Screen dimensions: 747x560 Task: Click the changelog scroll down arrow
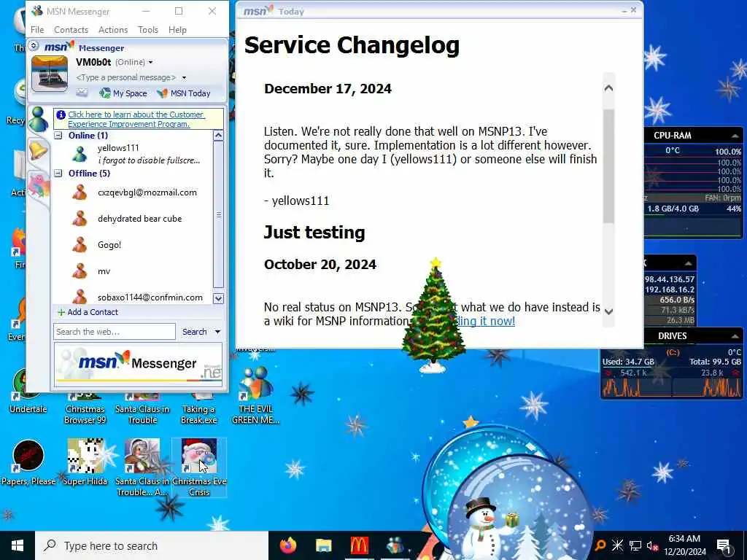[608, 311]
